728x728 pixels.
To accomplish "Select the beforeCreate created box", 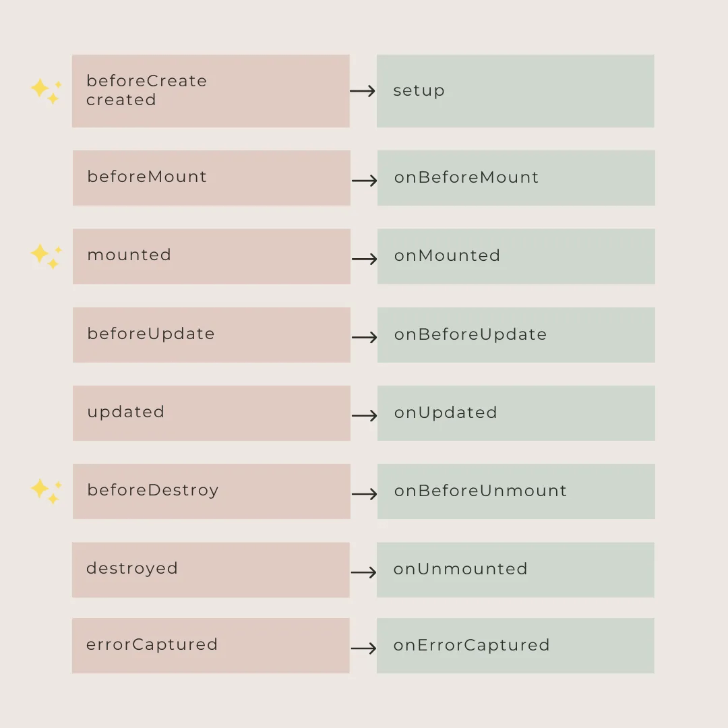I will pyautogui.click(x=211, y=91).
